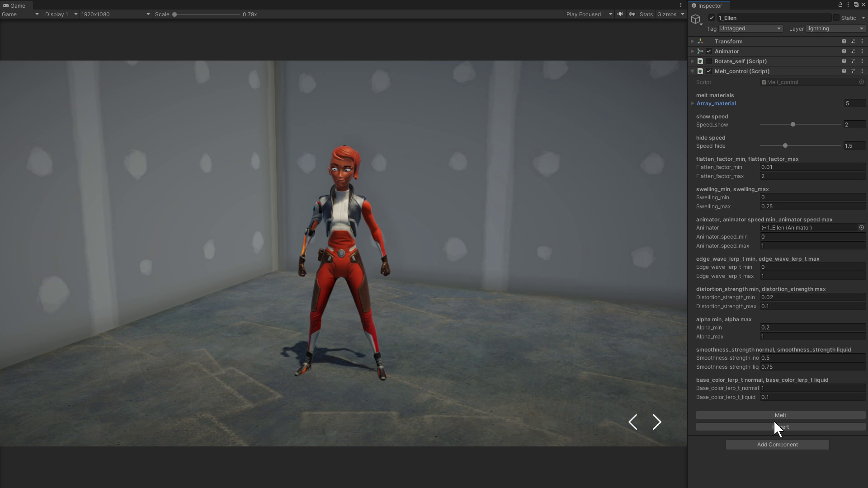This screenshot has width=868, height=488.
Task: Mute audio in the Game view
Action: pos(620,14)
